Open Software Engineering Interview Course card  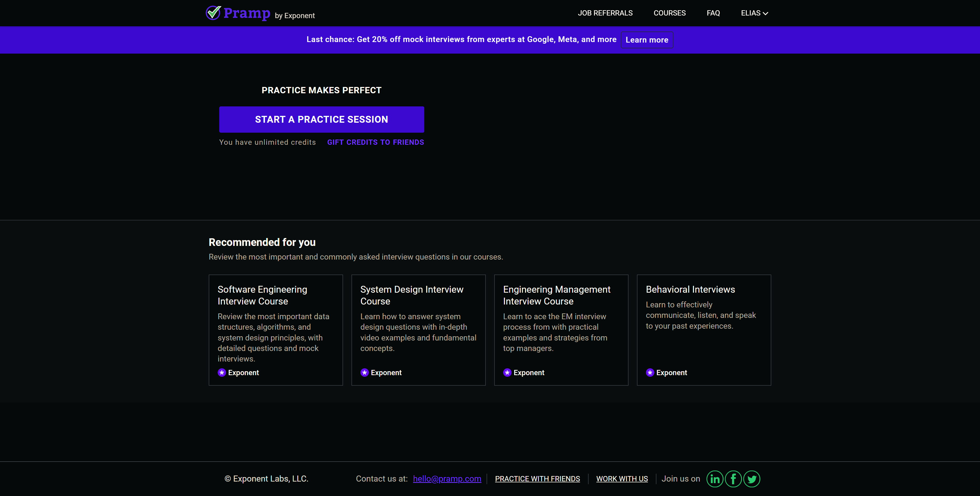[x=276, y=330]
